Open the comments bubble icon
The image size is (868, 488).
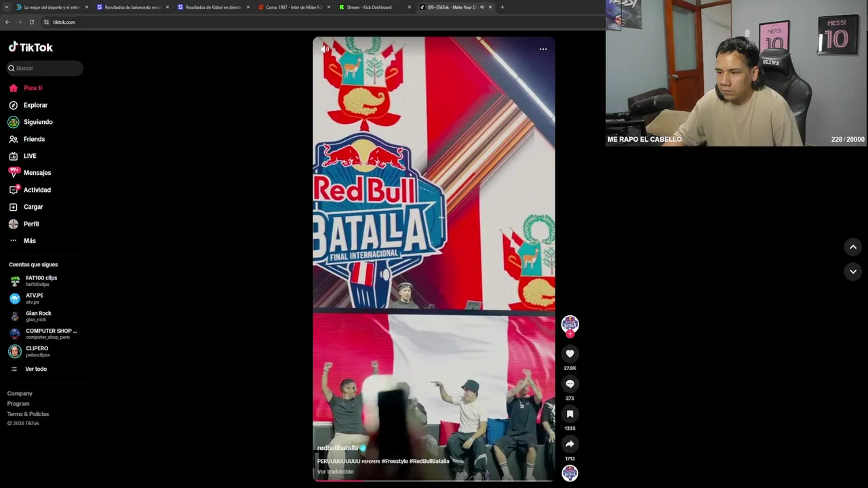click(570, 384)
